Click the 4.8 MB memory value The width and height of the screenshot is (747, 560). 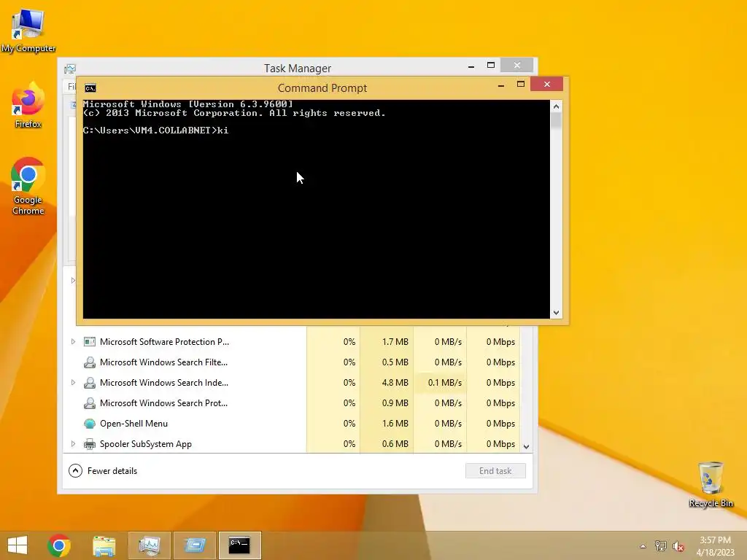[395, 383]
